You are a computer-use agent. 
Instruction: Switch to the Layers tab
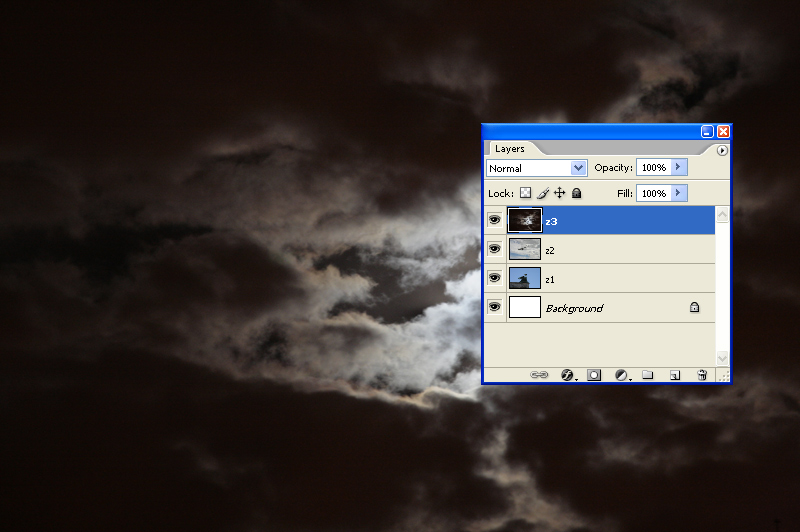click(510, 148)
